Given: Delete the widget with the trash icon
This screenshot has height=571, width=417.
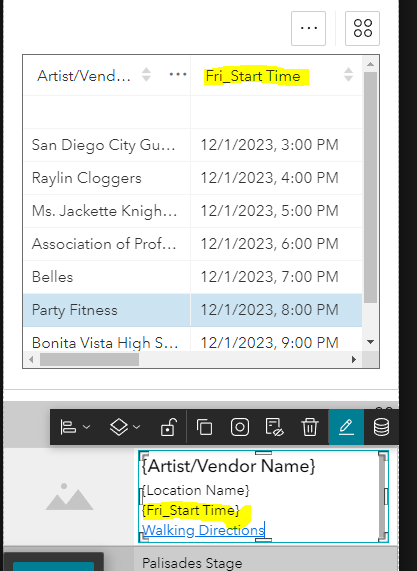Looking at the screenshot, I should [310, 427].
